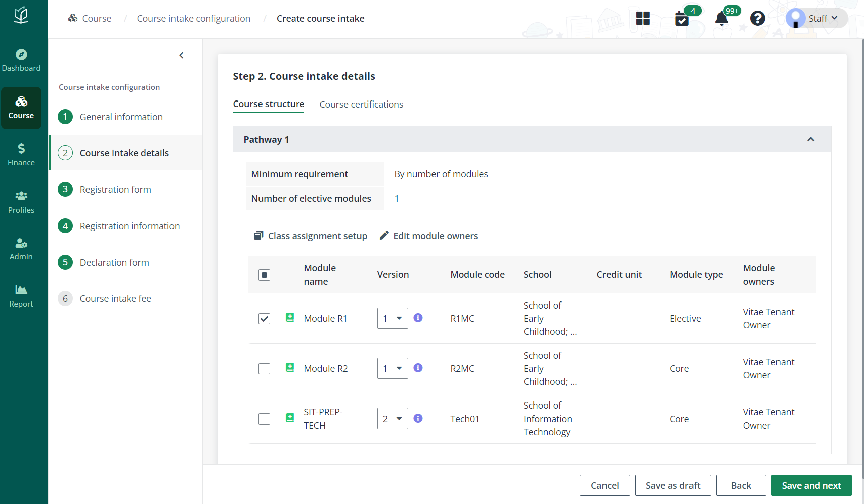Open the Staff account dropdown arrow

(835, 18)
